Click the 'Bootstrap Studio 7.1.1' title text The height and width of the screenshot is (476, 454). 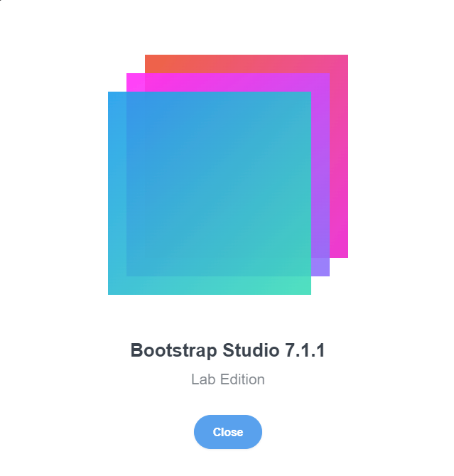point(228,350)
